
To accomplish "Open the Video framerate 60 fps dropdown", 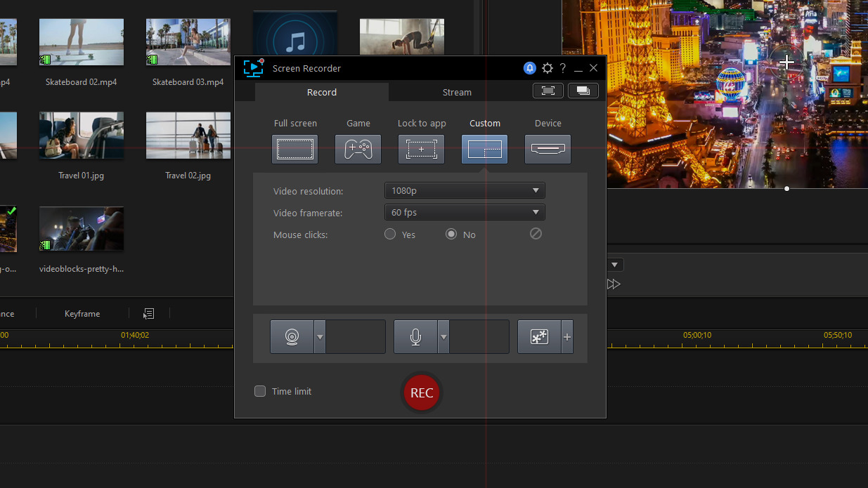I will coord(464,212).
